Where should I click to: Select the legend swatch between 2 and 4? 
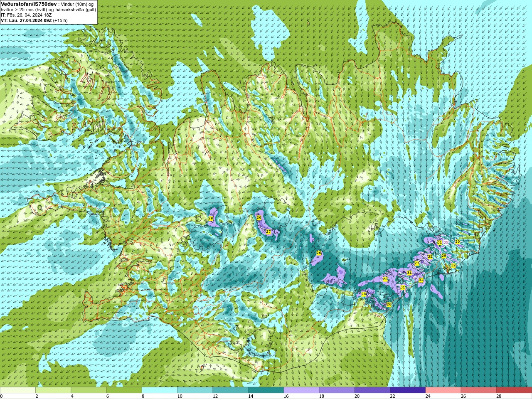pos(53,390)
